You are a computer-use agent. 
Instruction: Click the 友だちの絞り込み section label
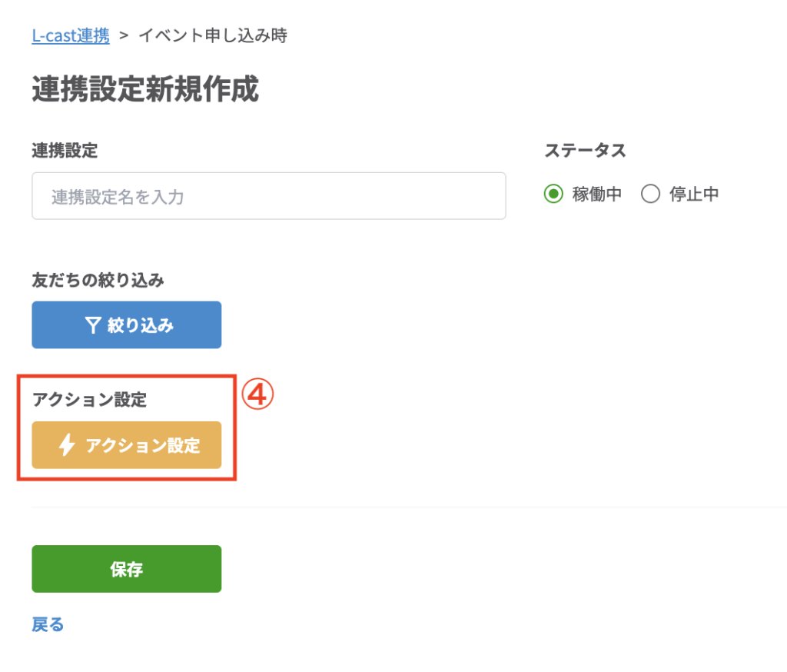[x=98, y=281]
